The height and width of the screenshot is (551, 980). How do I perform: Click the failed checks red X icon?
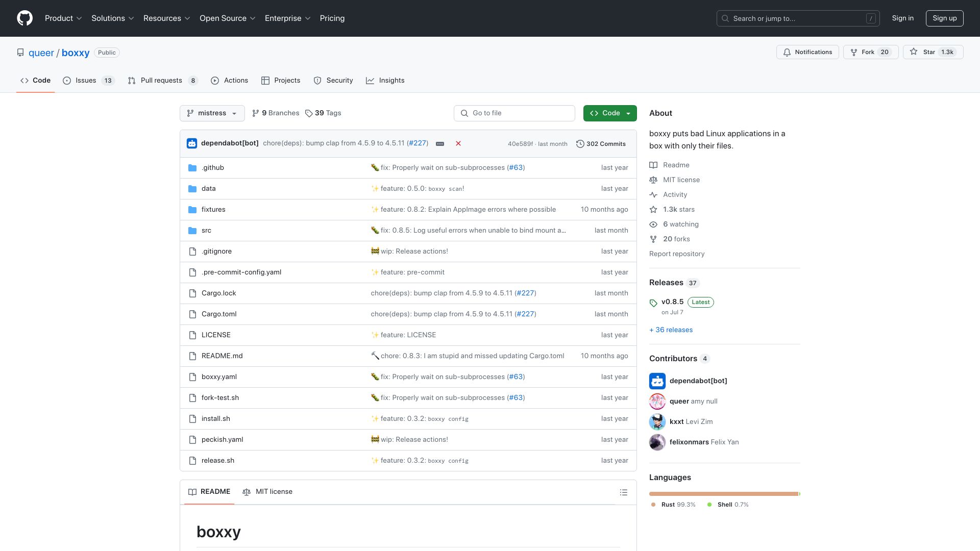(x=458, y=143)
